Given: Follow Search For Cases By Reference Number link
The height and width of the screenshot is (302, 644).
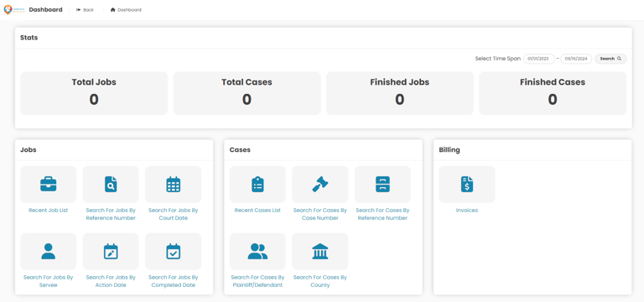Looking at the screenshot, I should pos(382,214).
